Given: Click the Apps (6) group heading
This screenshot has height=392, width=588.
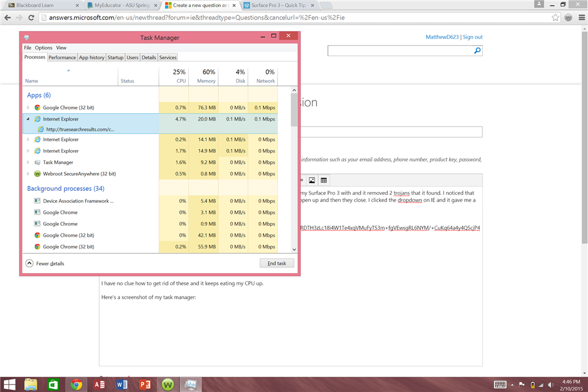Looking at the screenshot, I should [x=38, y=95].
